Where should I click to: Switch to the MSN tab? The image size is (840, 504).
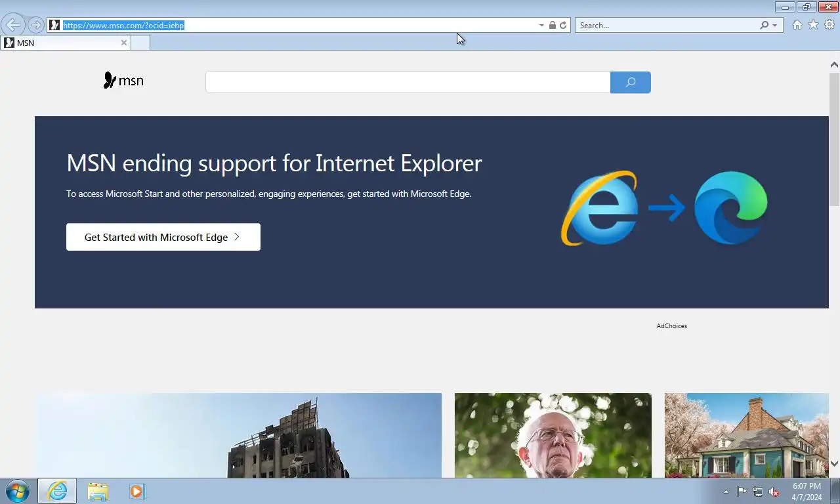tap(66, 43)
